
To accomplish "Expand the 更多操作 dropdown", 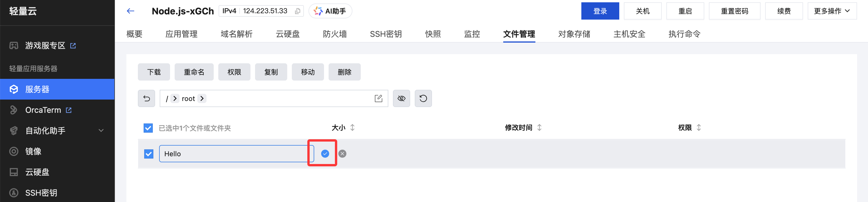I will (832, 11).
